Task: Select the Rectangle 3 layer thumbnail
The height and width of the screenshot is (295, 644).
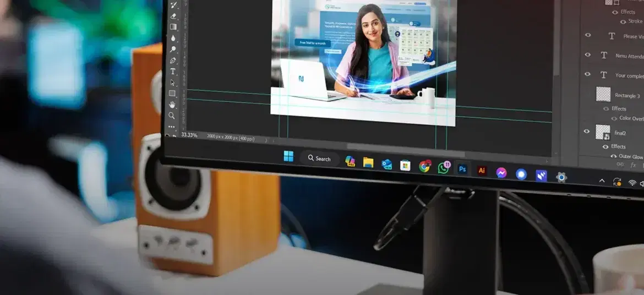Action: pyautogui.click(x=604, y=95)
